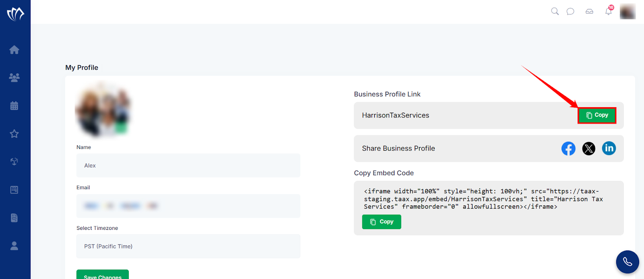Click the Email input field
The image size is (644, 279).
click(188, 206)
